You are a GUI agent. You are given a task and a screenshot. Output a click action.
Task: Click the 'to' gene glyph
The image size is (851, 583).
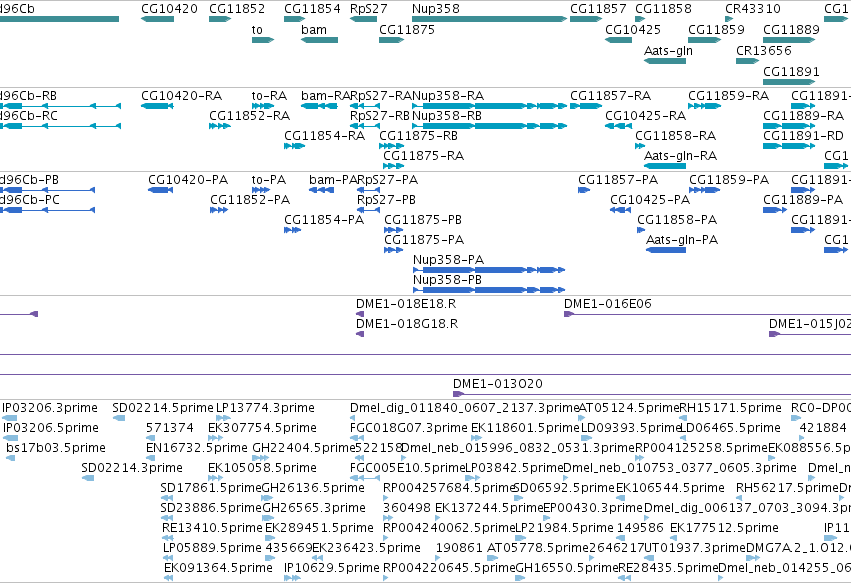click(x=263, y=40)
